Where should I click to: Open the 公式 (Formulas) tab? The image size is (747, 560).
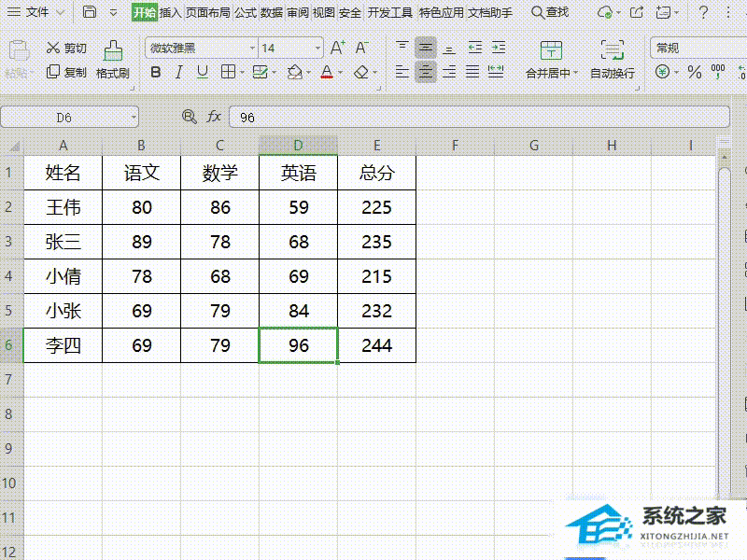point(246,12)
